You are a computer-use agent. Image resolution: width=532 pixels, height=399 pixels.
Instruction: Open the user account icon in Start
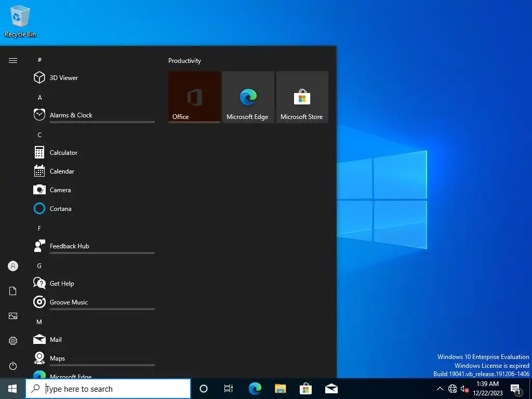coord(13,266)
